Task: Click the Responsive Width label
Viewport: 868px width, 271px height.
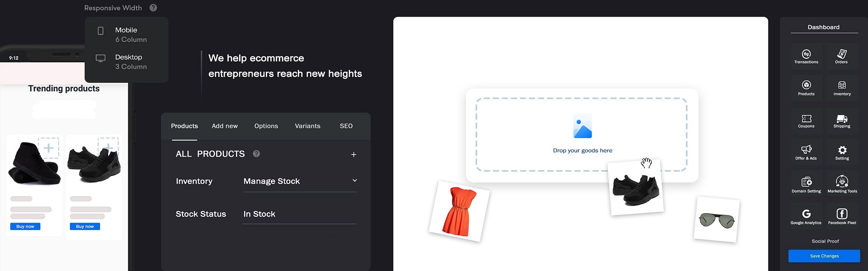Action: tap(113, 8)
